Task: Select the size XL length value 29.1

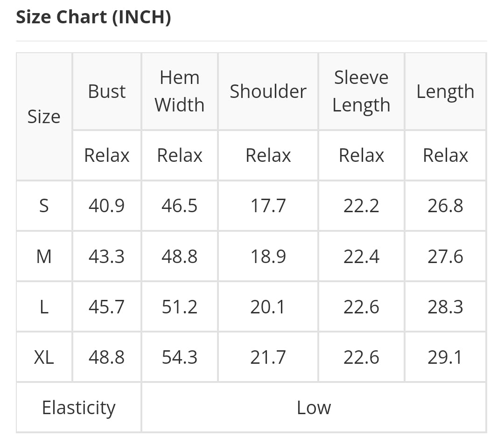Action: click(x=445, y=358)
